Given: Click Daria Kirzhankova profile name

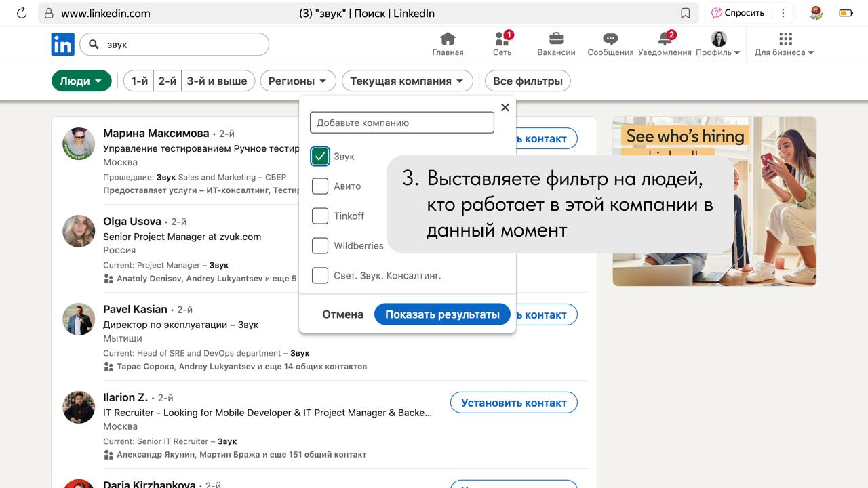Looking at the screenshot, I should click(x=149, y=484).
